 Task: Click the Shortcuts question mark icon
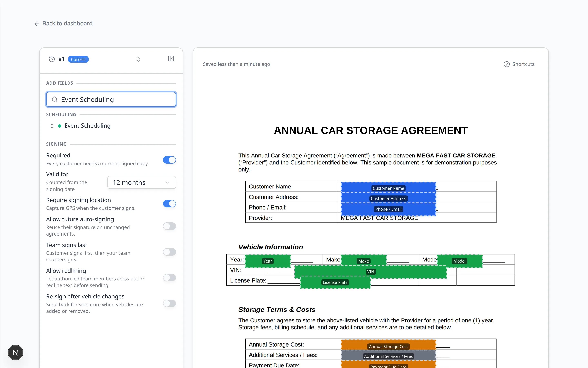(x=507, y=64)
